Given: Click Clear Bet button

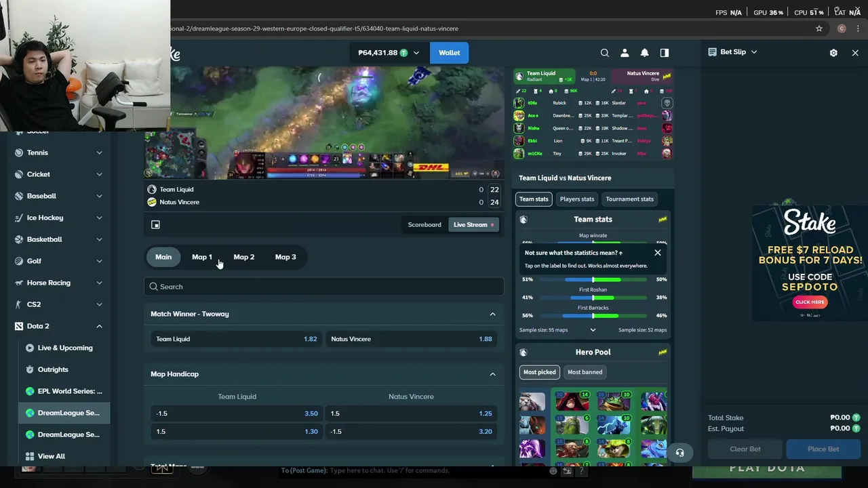Looking at the screenshot, I should (745, 449).
